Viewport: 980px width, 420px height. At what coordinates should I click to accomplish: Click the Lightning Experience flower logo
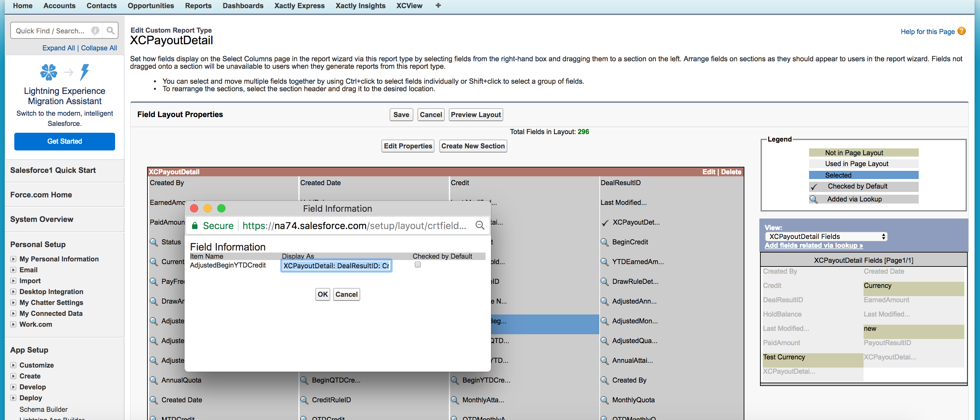pyautogui.click(x=49, y=72)
